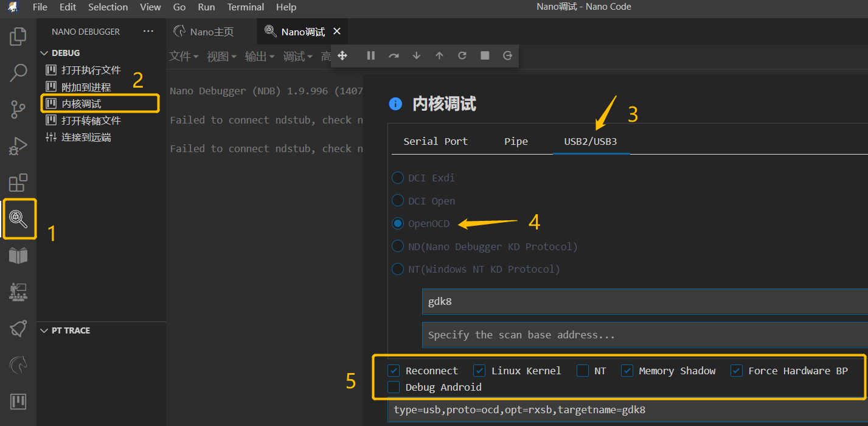The image size is (868, 426).
Task: Open the 视图 dropdown menu
Action: (x=221, y=57)
